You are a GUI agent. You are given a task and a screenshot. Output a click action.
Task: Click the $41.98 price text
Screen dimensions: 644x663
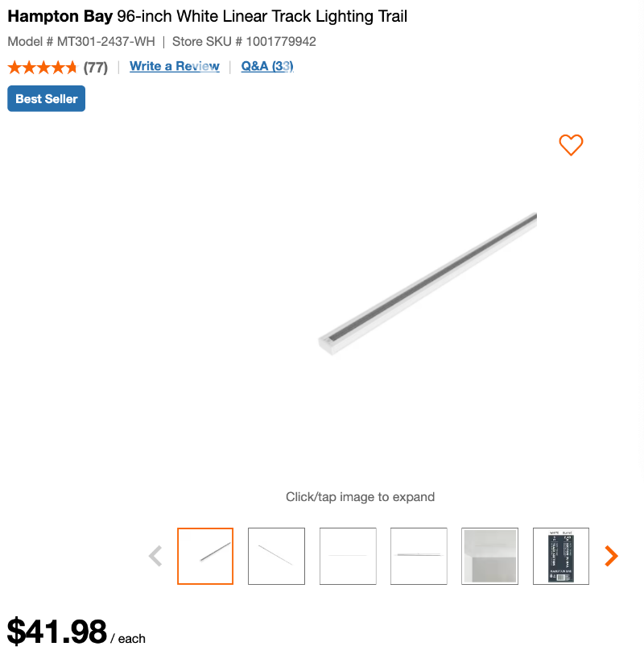[x=57, y=632]
